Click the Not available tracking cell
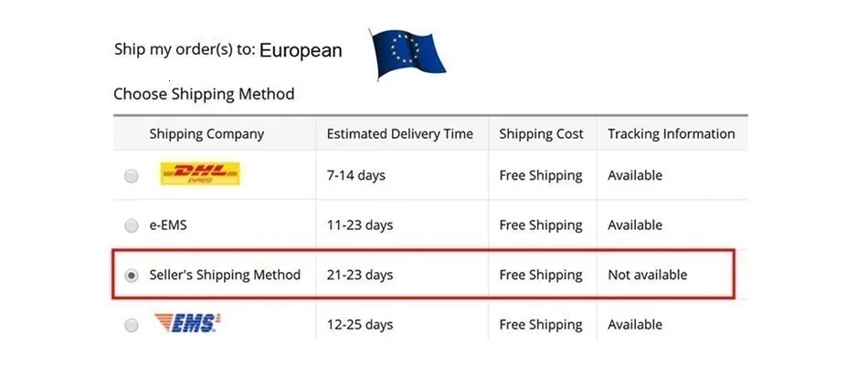The height and width of the screenshot is (365, 868). 647,275
